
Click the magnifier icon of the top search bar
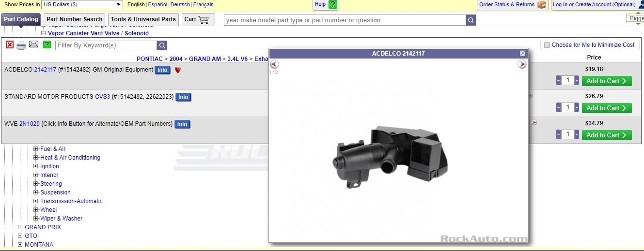tap(471, 20)
